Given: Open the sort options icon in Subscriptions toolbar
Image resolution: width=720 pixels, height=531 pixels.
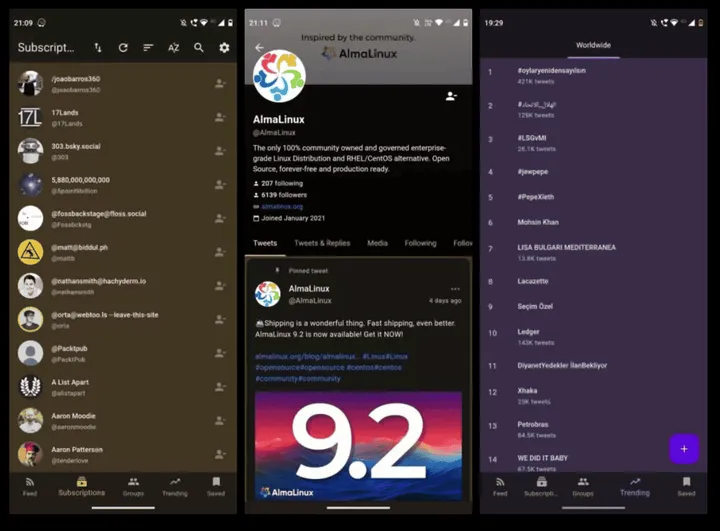Looking at the screenshot, I should click(148, 47).
